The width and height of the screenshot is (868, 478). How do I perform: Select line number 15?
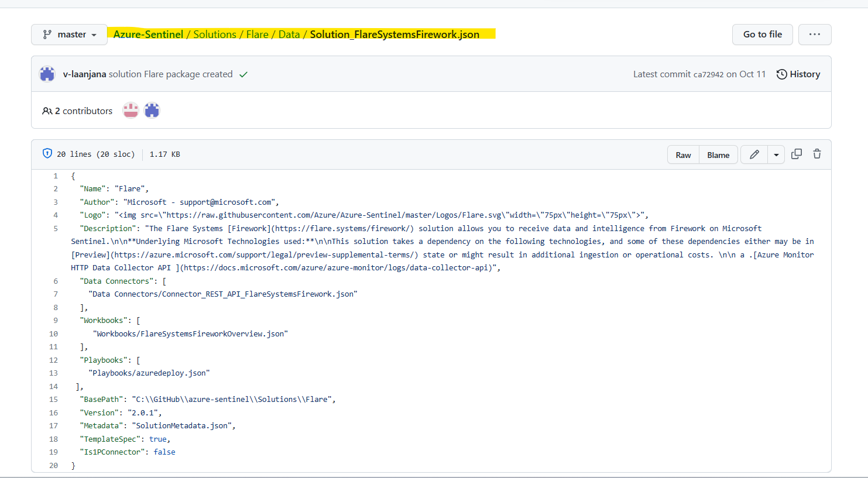(x=54, y=399)
